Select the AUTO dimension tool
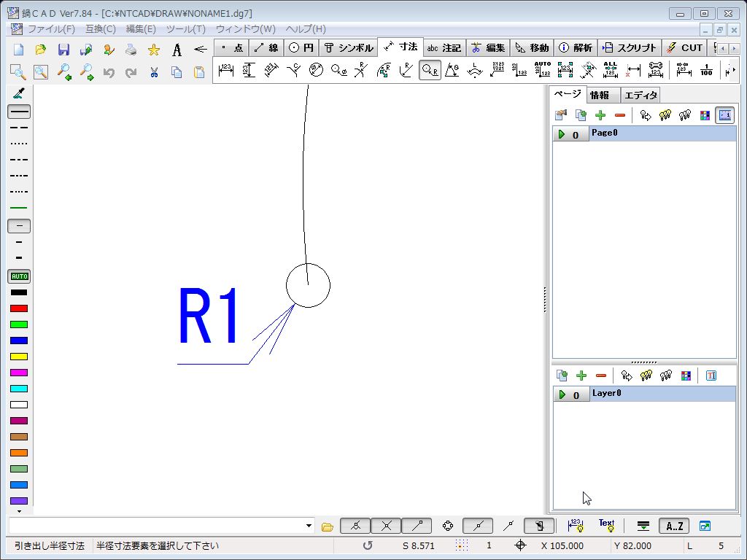The width and height of the screenshot is (747, 560). (543, 70)
